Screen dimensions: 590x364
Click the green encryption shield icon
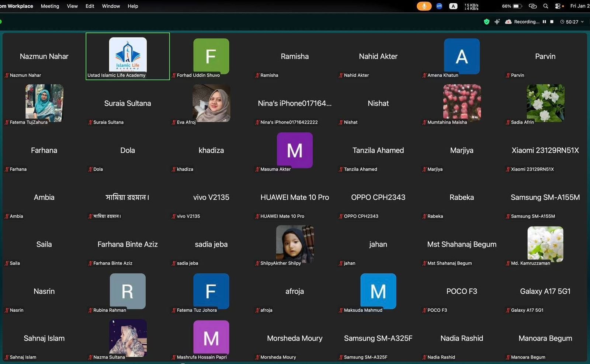487,22
